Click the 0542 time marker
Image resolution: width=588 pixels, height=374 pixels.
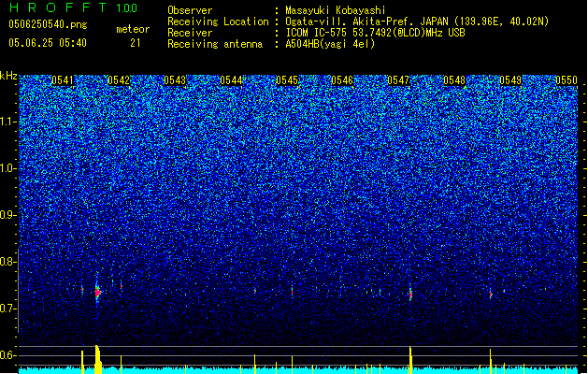point(119,80)
